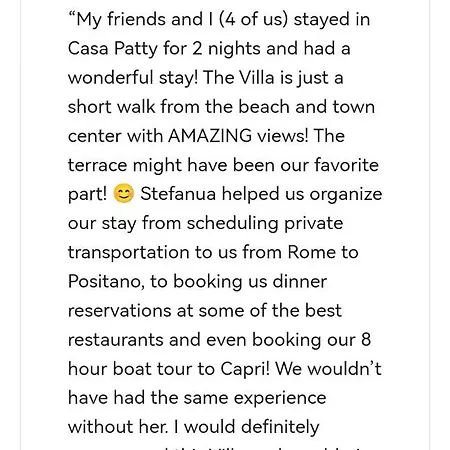450x450 pixels.
Task: Click the word 'AMAZING' in the review
Action: (x=210, y=136)
